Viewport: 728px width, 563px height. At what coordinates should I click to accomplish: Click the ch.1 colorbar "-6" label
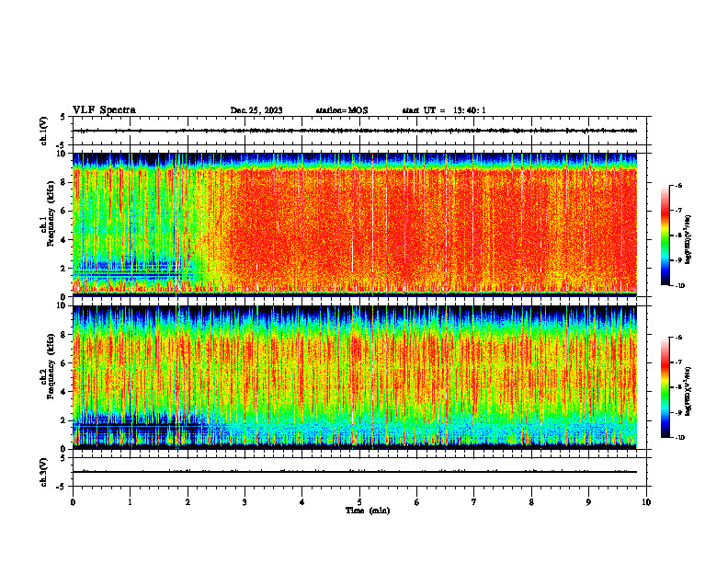pyautogui.click(x=678, y=186)
